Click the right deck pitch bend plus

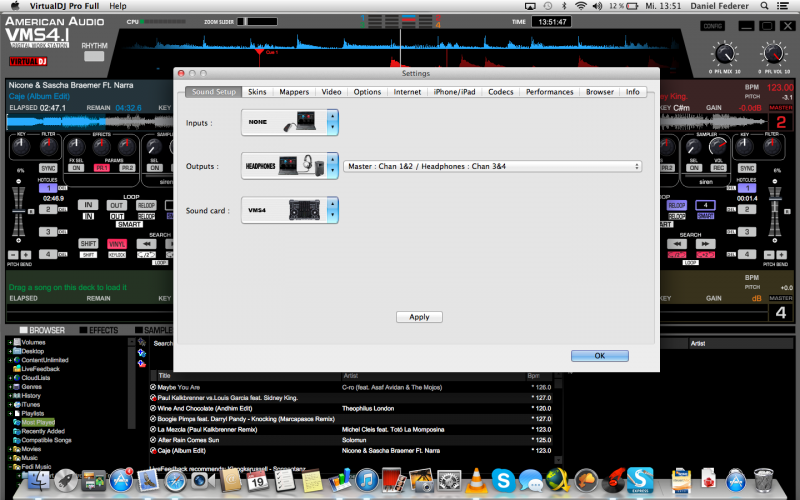781,255
